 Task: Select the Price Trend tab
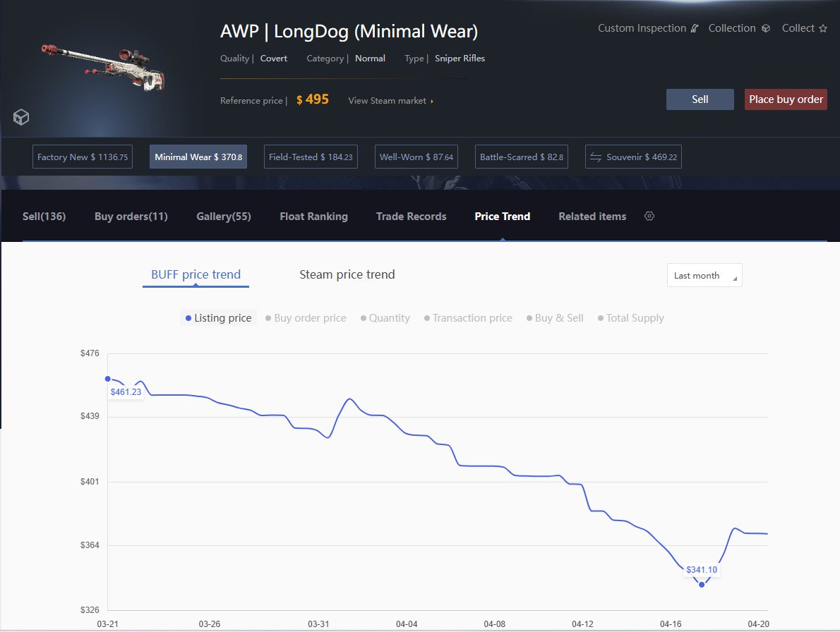(503, 217)
